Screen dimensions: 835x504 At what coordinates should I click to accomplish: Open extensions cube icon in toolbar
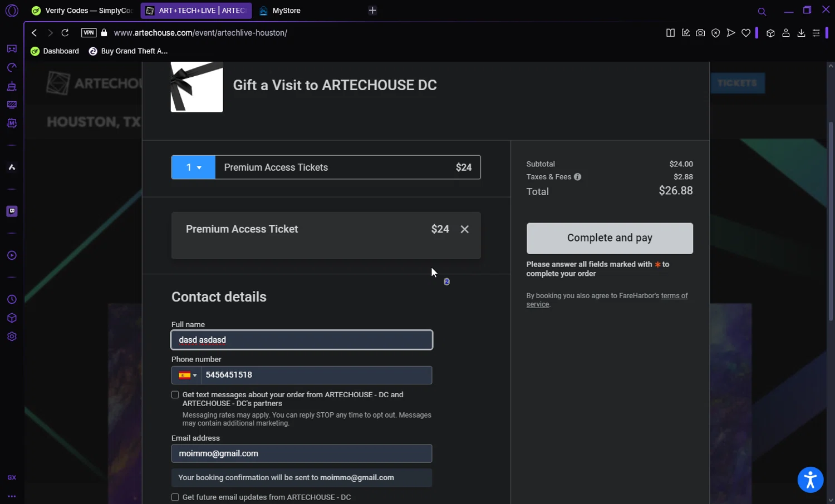pyautogui.click(x=770, y=33)
